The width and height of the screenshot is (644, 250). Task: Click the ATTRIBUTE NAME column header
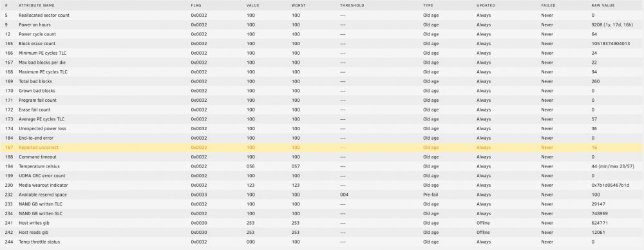pyautogui.click(x=37, y=5)
